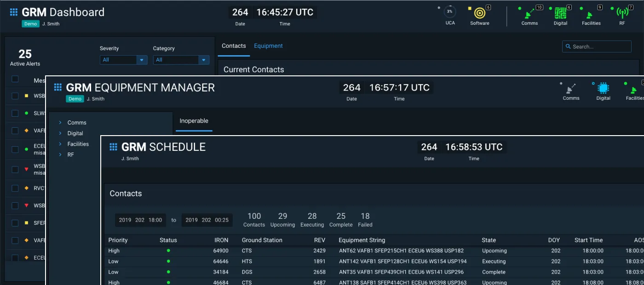Tick the select-all checkbox in the alerts list
Image resolution: width=644 pixels, height=285 pixels.
pyautogui.click(x=15, y=78)
